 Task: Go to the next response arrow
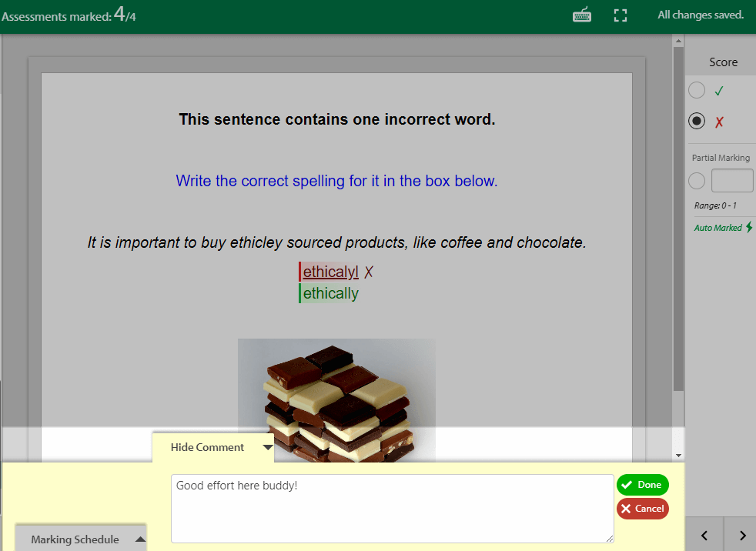pos(742,536)
